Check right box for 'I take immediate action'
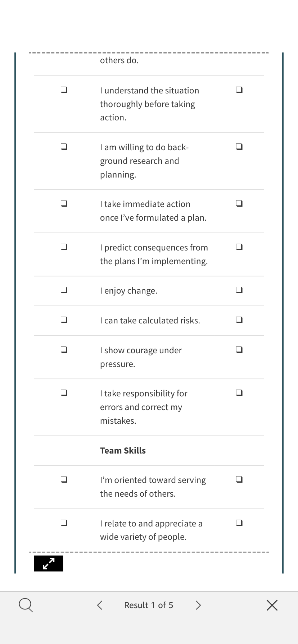The height and width of the screenshot is (644, 298). pyautogui.click(x=239, y=203)
